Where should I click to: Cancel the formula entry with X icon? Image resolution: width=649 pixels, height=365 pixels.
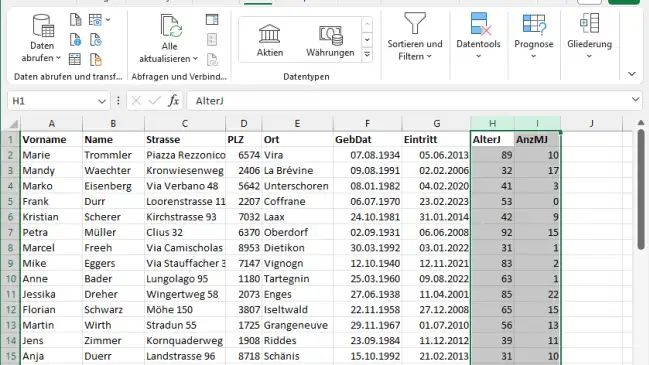pyautogui.click(x=136, y=101)
